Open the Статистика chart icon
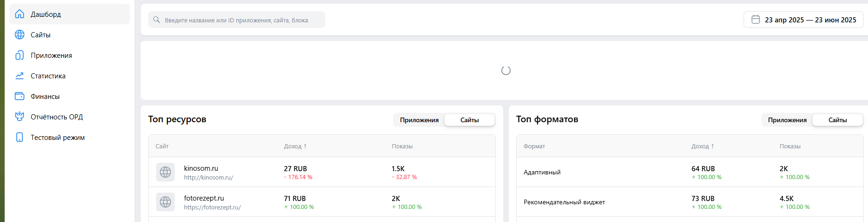 tap(20, 76)
